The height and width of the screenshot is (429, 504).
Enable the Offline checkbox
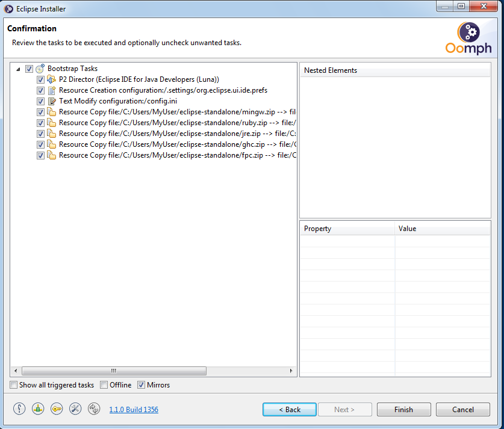tap(104, 384)
